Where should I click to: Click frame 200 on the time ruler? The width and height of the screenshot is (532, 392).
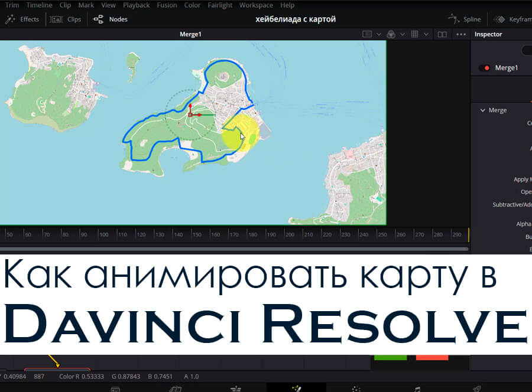click(290, 234)
